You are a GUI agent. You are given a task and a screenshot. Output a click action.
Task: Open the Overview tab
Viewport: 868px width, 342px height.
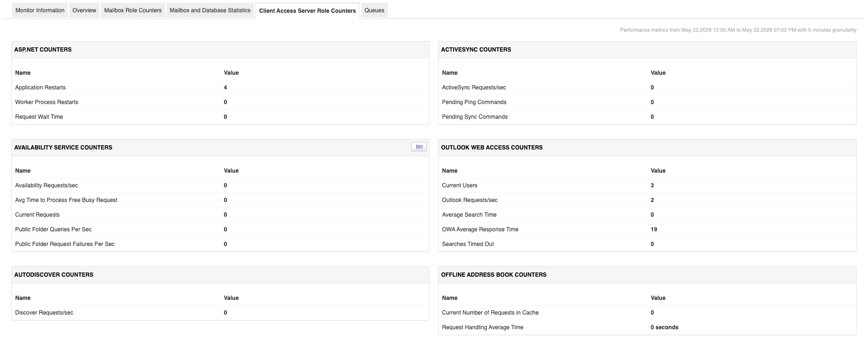pyautogui.click(x=84, y=10)
